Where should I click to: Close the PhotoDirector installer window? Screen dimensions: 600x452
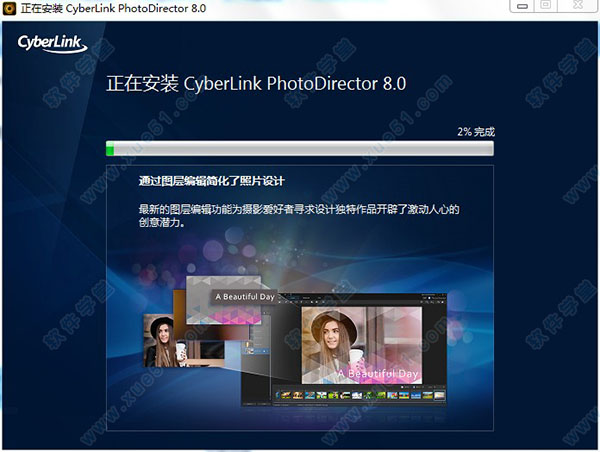(578, 7)
